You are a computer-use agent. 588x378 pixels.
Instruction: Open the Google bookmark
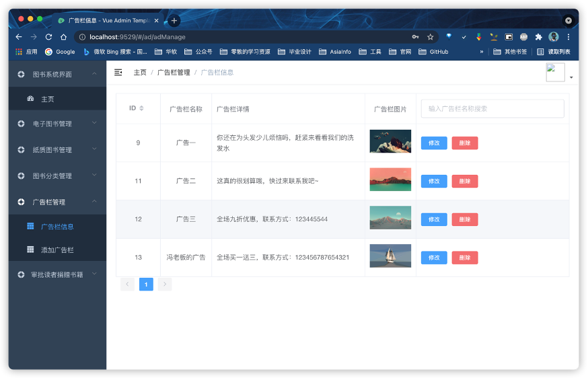(x=60, y=52)
